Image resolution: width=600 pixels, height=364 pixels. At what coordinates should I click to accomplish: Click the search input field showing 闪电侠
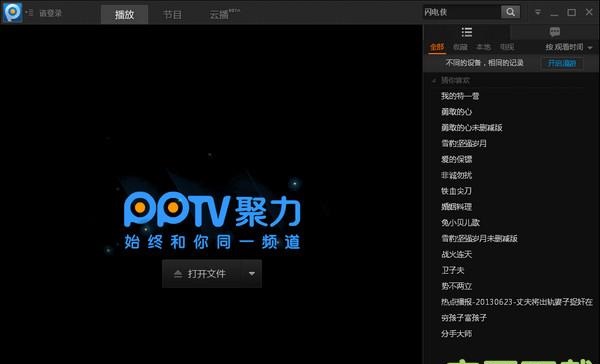tap(461, 12)
